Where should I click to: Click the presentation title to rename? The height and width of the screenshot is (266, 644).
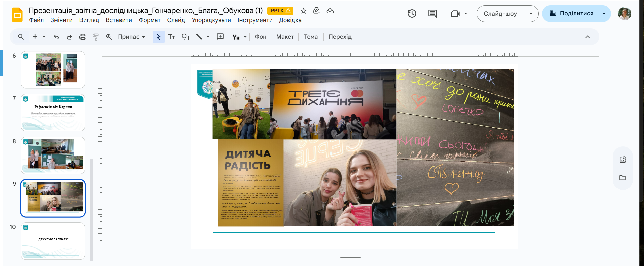click(146, 11)
